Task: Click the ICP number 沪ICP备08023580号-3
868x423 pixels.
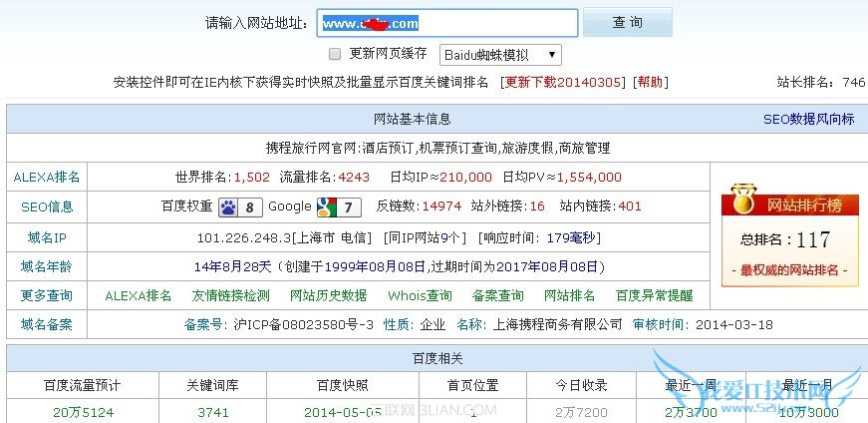Action: click(x=304, y=325)
